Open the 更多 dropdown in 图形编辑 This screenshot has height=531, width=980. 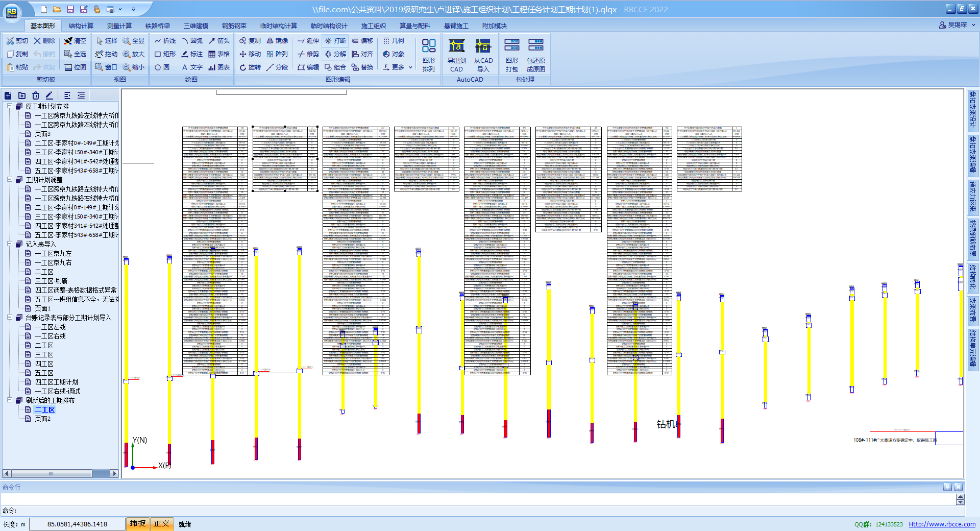point(398,67)
